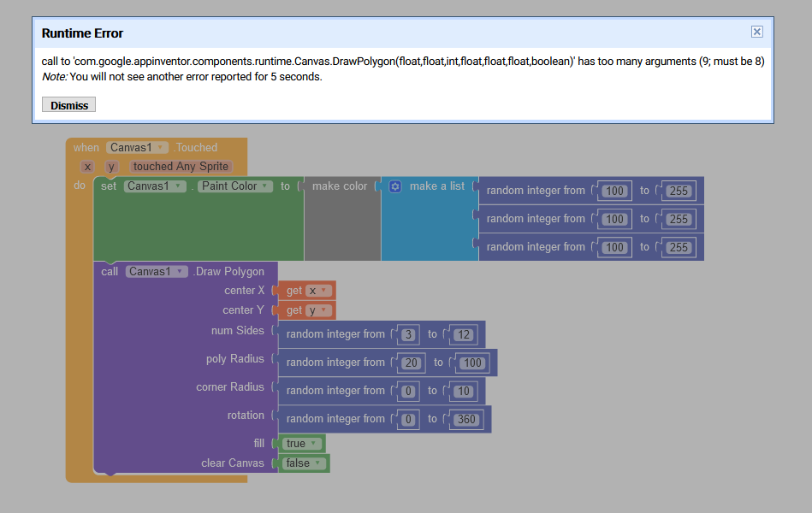Click the corner Radius minimum value 0
812x513 pixels.
[409, 392]
